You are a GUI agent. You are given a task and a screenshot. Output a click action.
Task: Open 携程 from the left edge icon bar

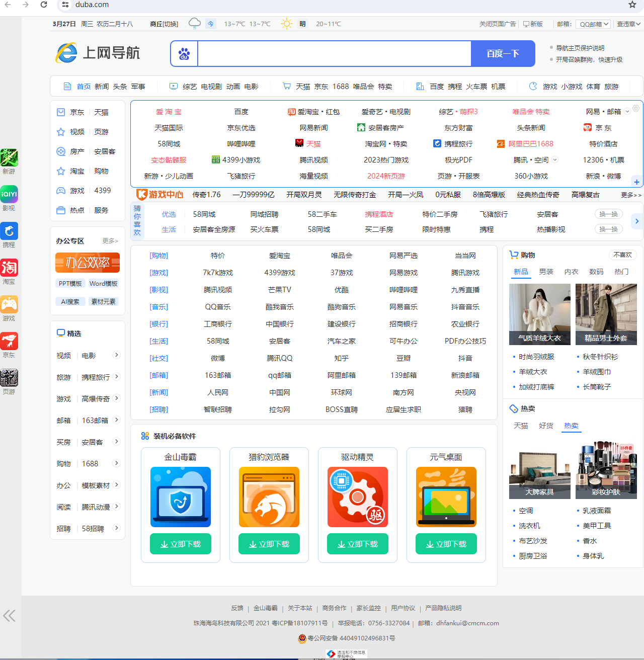pos(9,231)
